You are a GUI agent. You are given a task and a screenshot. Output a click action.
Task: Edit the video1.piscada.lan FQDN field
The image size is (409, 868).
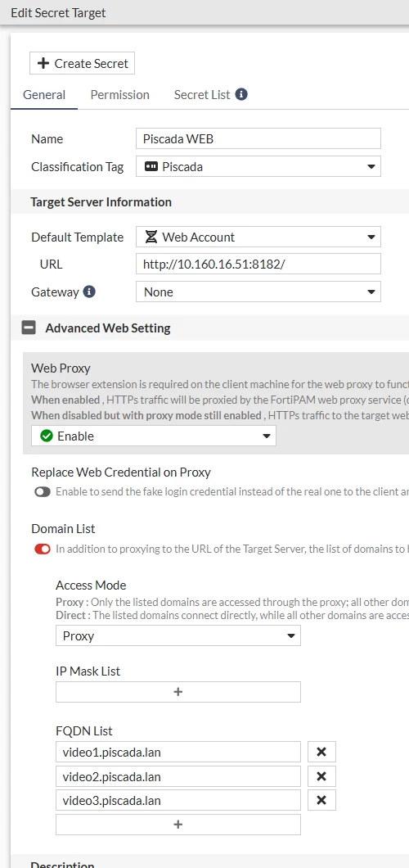click(178, 752)
